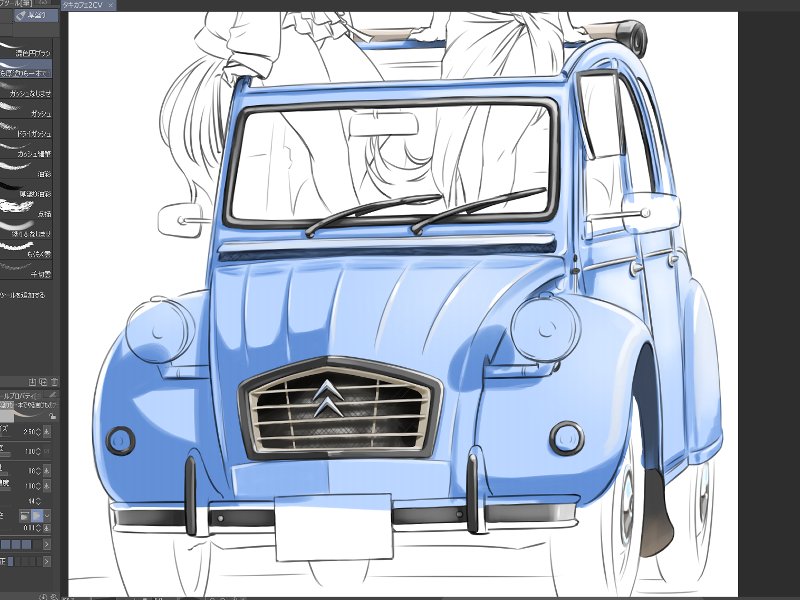Select the first blending mode toggle icon
Screen dimensions: 800x600
click(x=24, y=516)
